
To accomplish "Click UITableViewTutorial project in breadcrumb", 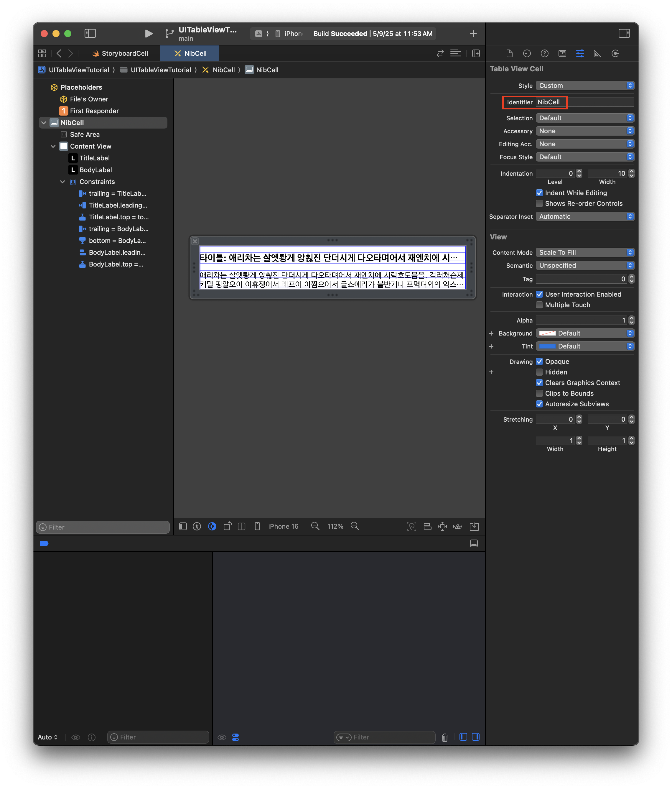I will 74,70.
